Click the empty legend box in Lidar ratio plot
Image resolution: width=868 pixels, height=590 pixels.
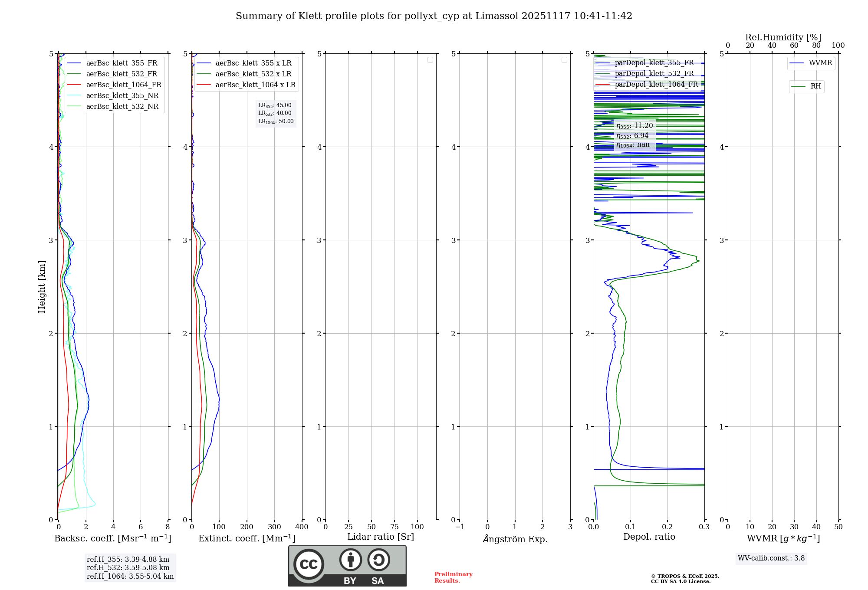point(430,60)
